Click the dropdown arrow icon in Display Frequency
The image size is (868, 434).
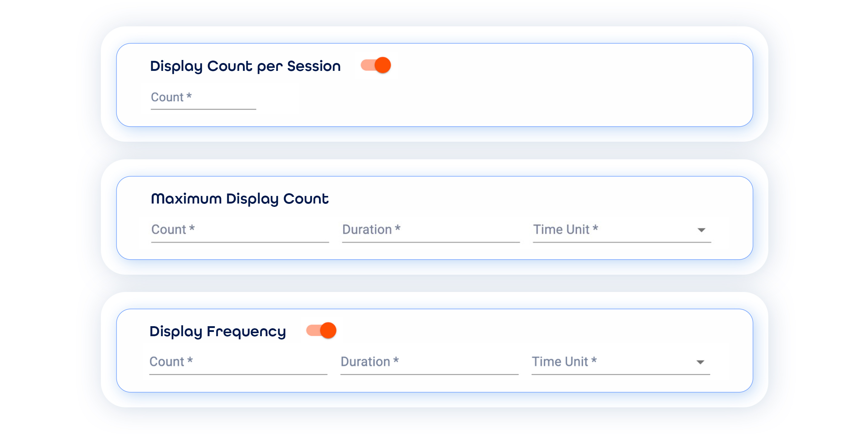(700, 363)
